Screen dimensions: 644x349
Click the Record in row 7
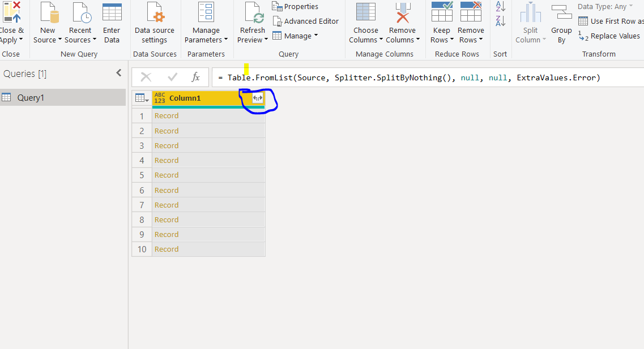(x=167, y=205)
